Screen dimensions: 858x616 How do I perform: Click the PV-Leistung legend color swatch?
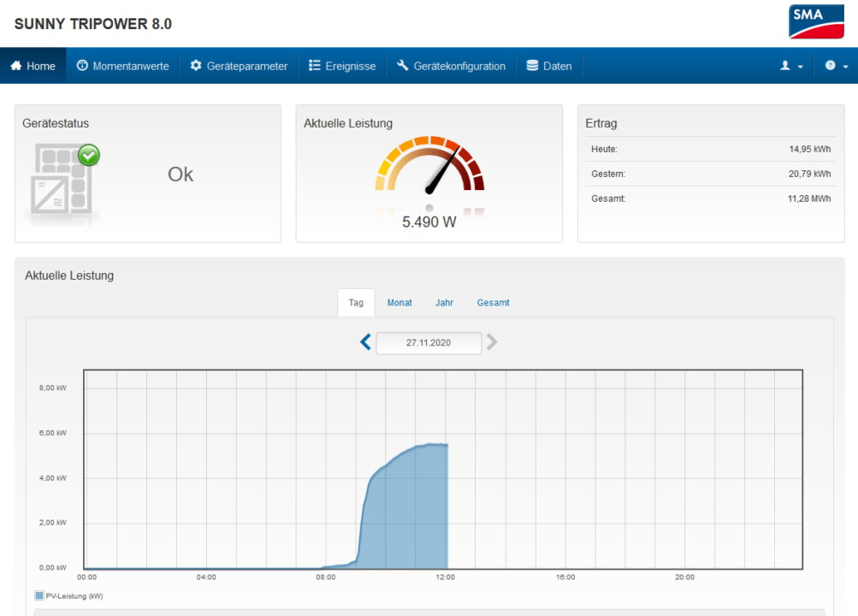click(39, 595)
